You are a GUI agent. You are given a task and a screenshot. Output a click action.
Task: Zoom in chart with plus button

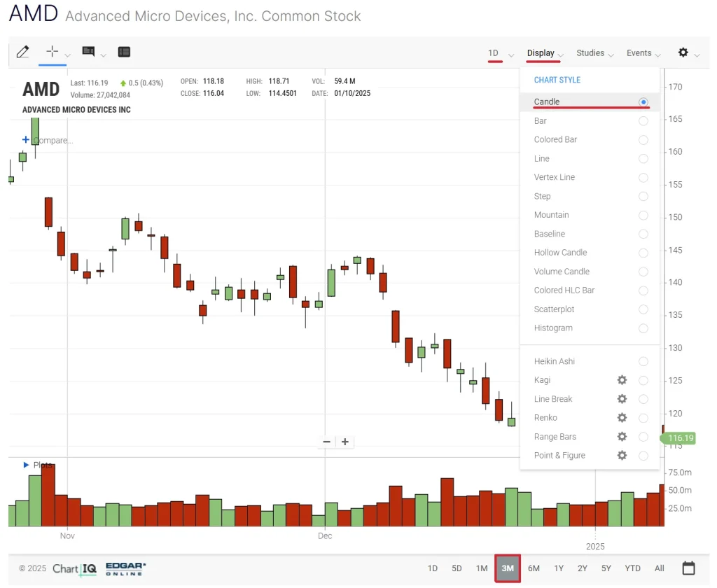tap(345, 442)
